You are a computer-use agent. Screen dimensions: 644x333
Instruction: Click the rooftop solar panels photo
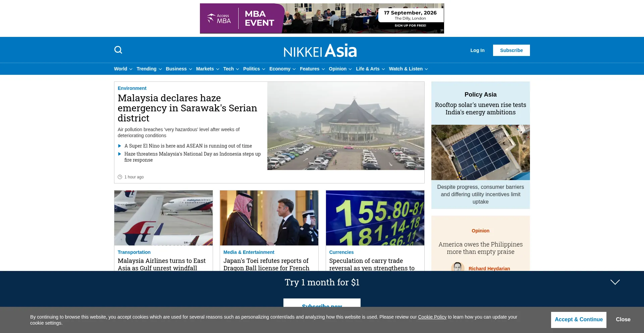pyautogui.click(x=481, y=153)
